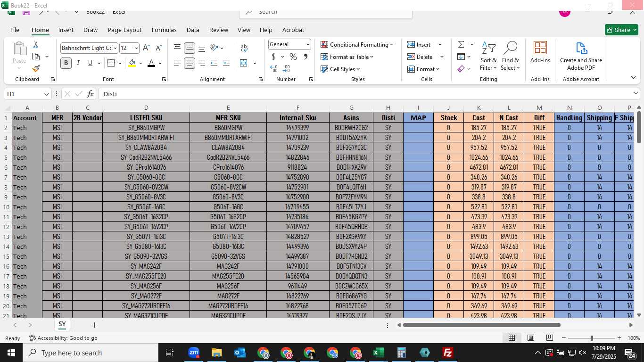
Task: Toggle Bottom Align
Action: [x=202, y=48]
